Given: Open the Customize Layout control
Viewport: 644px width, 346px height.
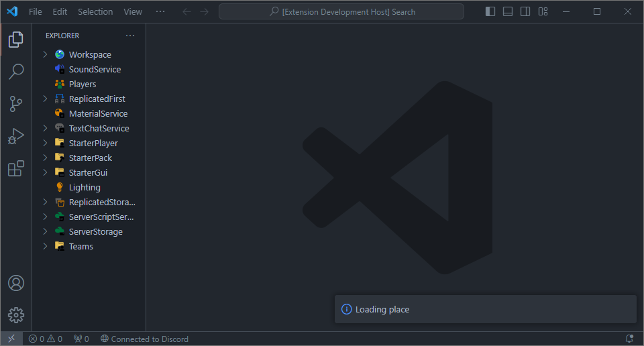Looking at the screenshot, I should [543, 11].
